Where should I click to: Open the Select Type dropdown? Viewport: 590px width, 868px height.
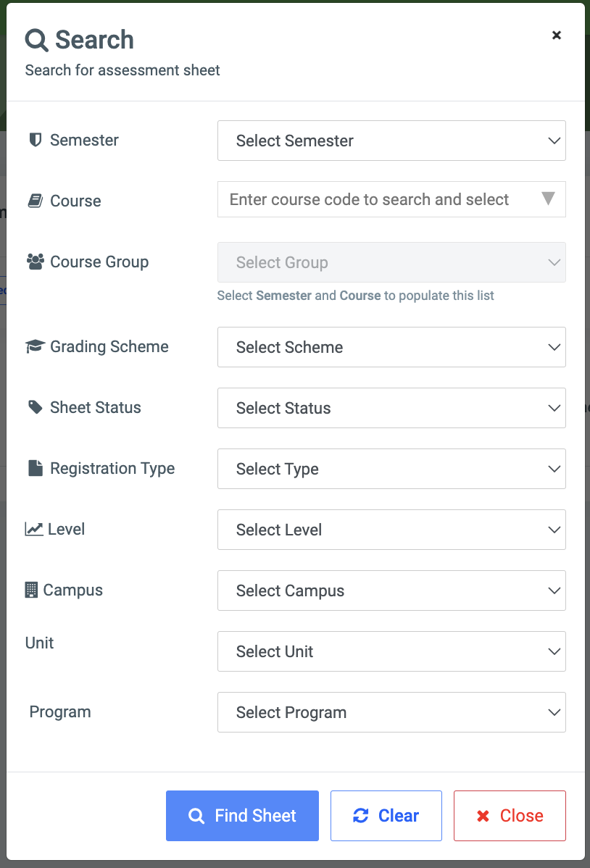click(391, 469)
